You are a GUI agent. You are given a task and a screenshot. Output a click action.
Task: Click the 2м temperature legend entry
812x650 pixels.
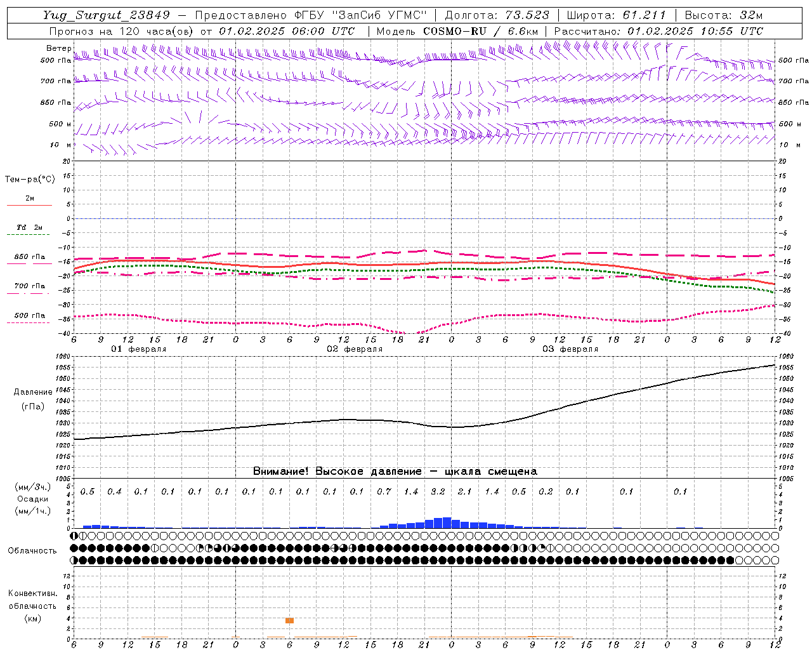30,199
